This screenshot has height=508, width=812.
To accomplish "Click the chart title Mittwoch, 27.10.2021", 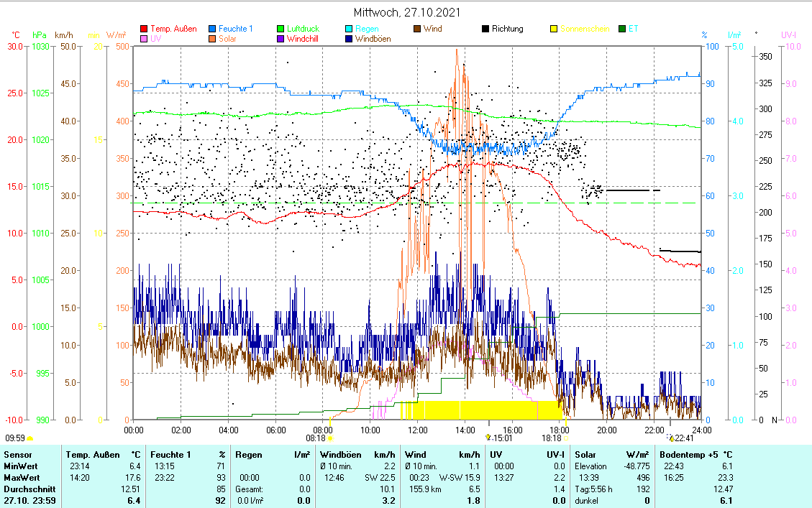I will coord(406,13).
